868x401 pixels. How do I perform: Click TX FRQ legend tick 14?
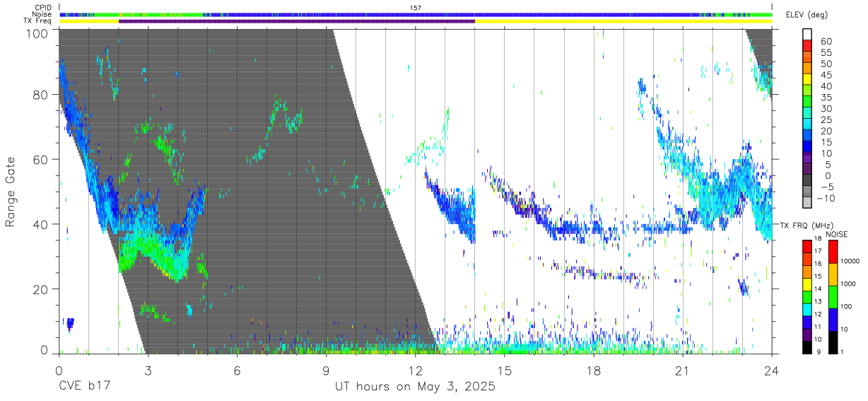[x=817, y=289]
